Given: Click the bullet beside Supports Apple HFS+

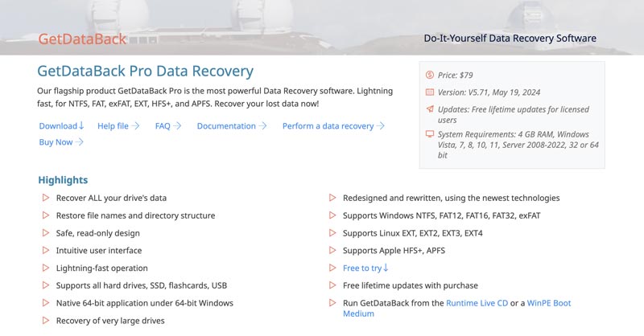Looking at the screenshot, I should pyautogui.click(x=332, y=250).
